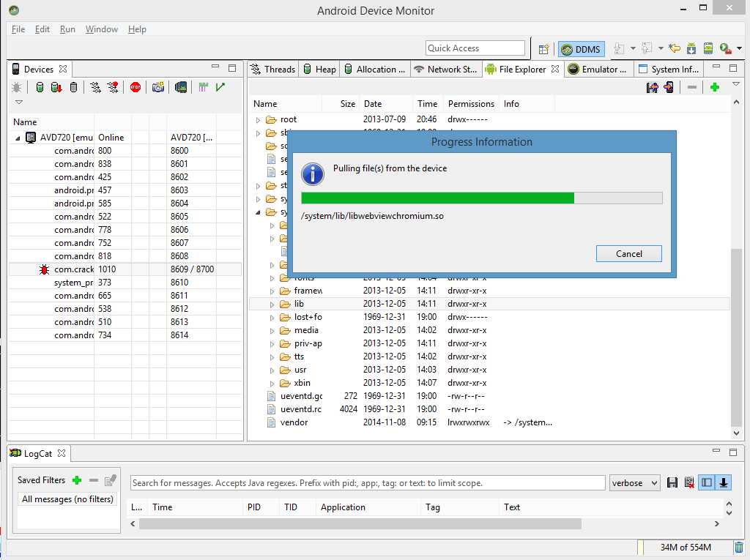Click the File Explorer vertical scrollbar
The height and width of the screenshot is (560, 750).
[737, 337]
